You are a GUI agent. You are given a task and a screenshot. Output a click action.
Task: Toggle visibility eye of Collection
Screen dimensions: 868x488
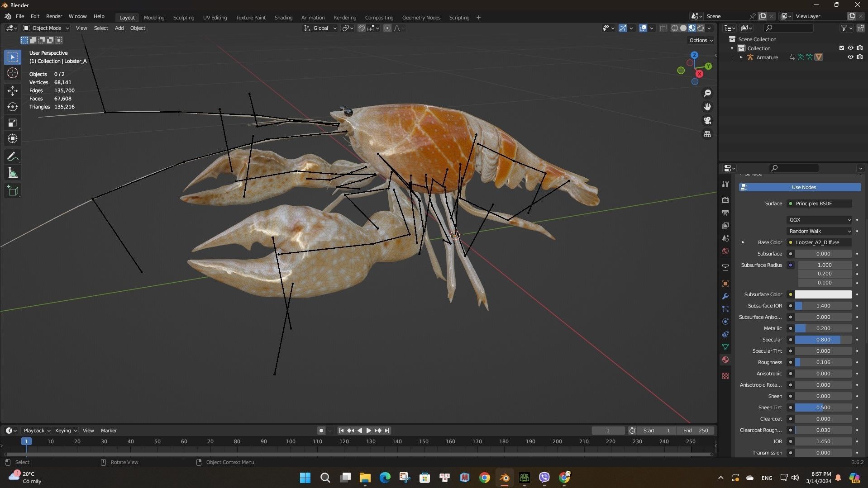tap(850, 48)
